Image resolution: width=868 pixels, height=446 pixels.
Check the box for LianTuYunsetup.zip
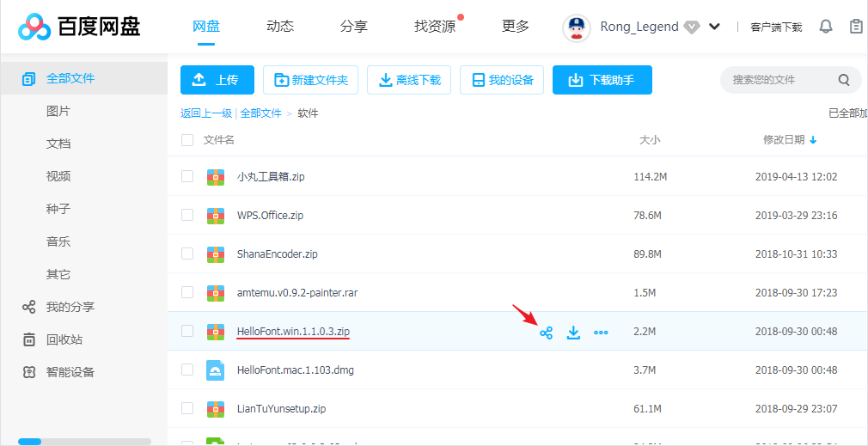point(187,408)
